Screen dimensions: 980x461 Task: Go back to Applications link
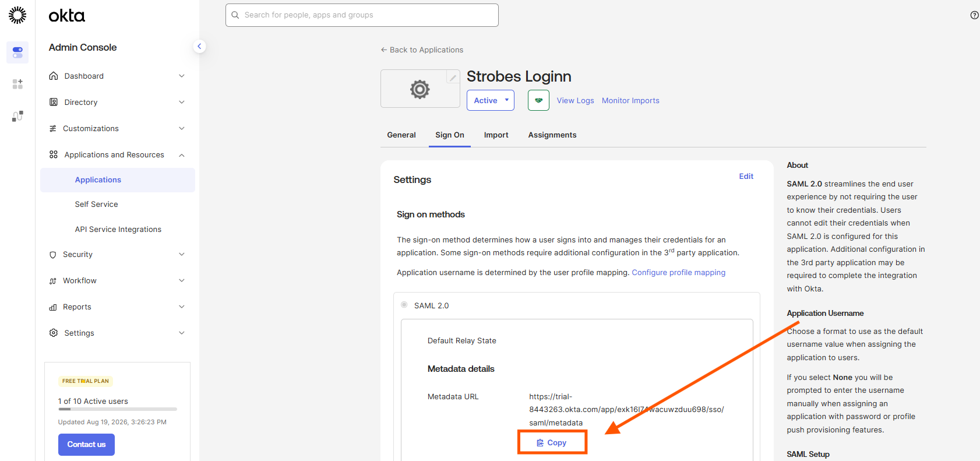coord(422,50)
